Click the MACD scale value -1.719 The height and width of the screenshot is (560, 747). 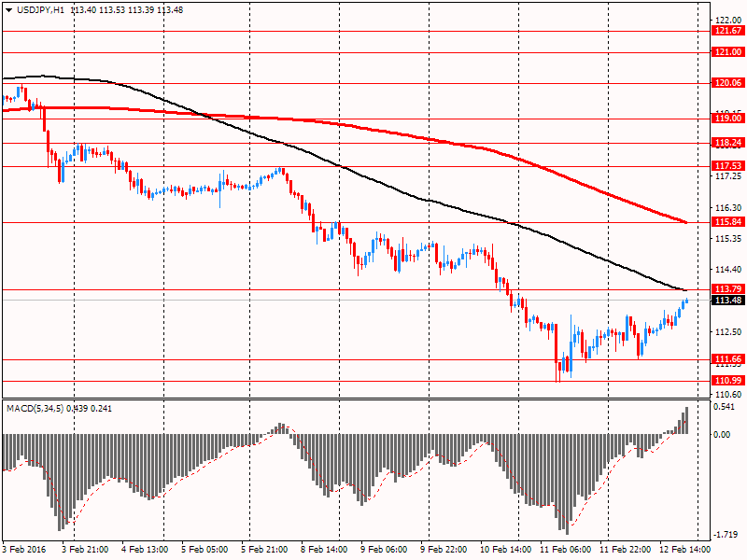coord(726,535)
